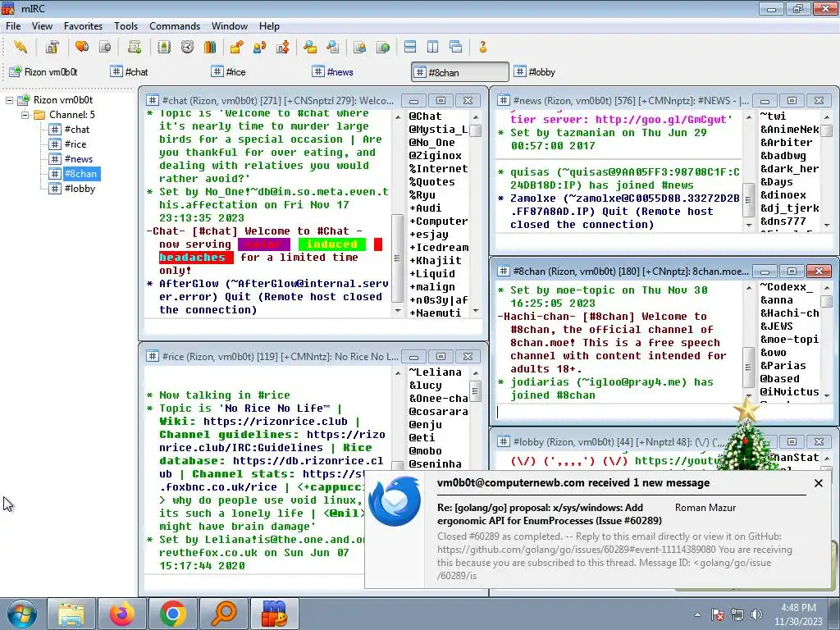Image resolution: width=840 pixels, height=630 pixels.
Task: Collapse the Channel: 5 folder node
Action: 25,115
